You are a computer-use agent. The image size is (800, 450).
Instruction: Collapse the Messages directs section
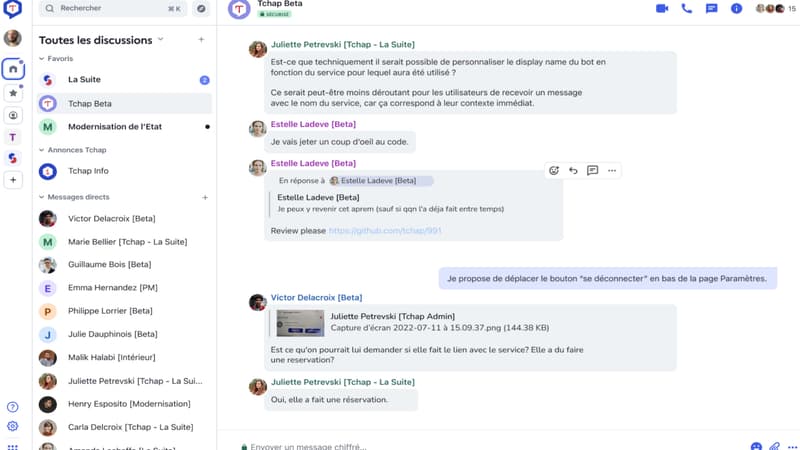pos(42,197)
